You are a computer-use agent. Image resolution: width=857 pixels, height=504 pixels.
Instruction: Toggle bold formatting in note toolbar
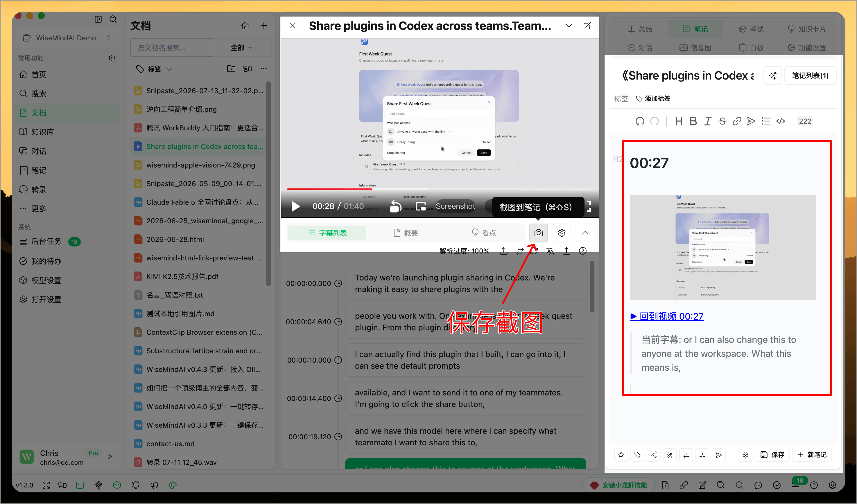[693, 121]
